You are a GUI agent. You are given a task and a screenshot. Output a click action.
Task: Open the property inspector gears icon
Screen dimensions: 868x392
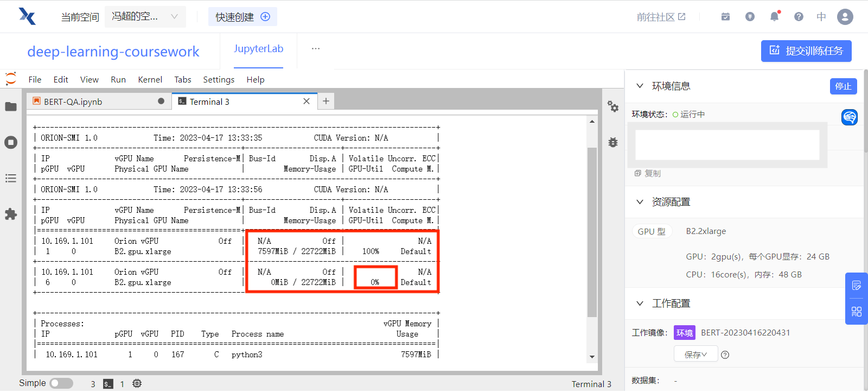pos(613,107)
